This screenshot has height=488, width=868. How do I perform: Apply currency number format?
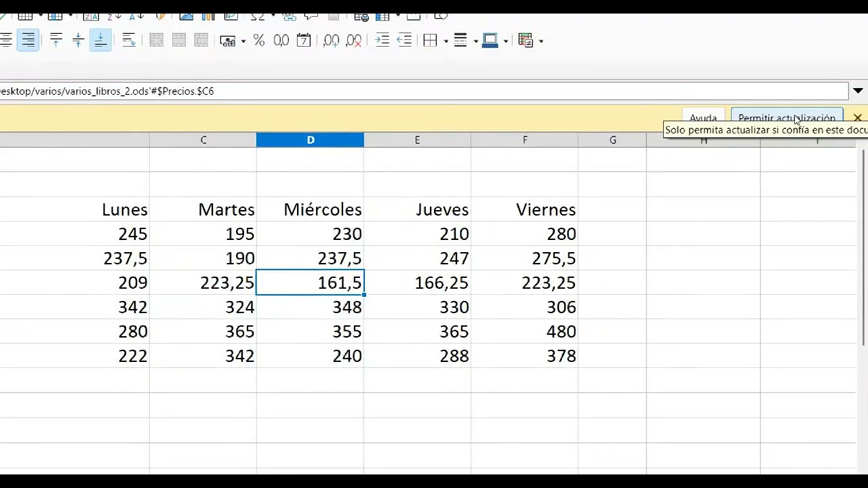point(228,41)
